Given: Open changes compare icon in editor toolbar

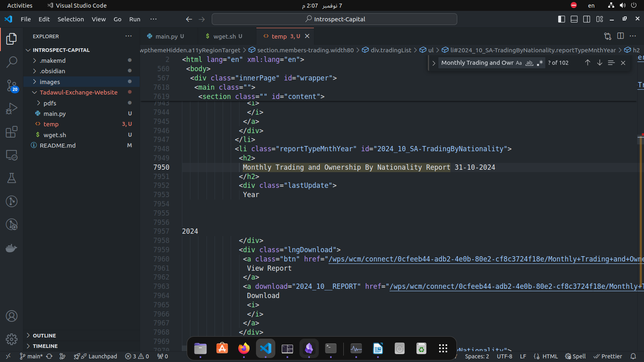Looking at the screenshot, I should pos(608,36).
